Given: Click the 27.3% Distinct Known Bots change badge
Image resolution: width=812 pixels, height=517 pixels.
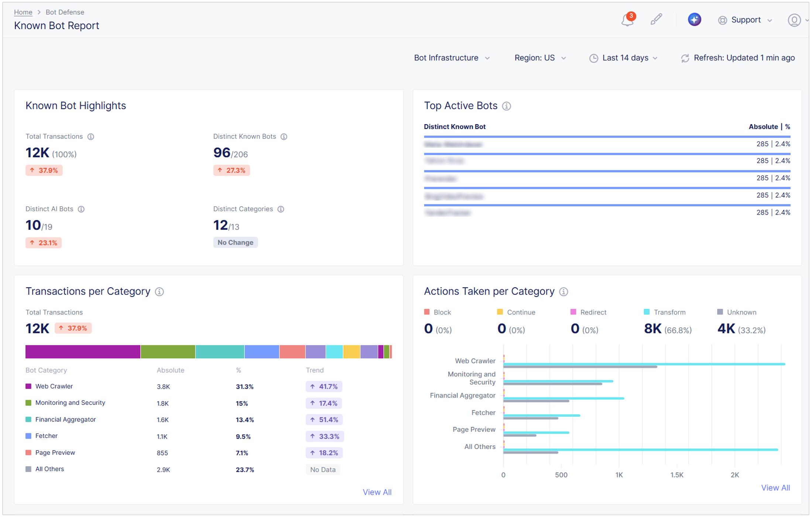Looking at the screenshot, I should click(232, 171).
